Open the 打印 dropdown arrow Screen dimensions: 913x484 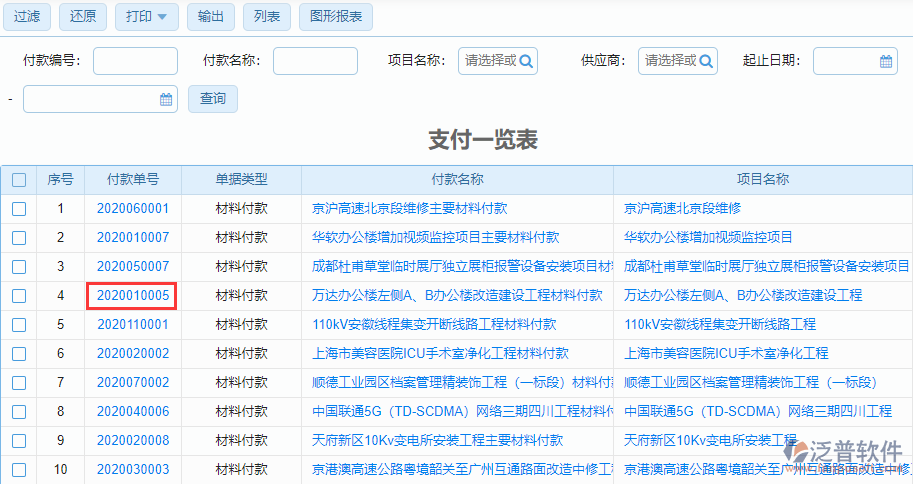pyautogui.click(x=162, y=17)
